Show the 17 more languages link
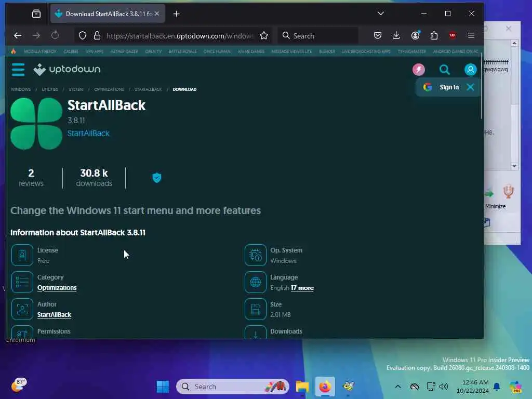 (x=302, y=288)
